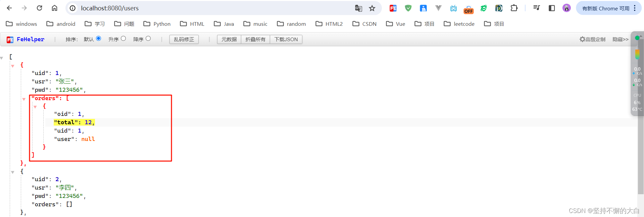Click 下载JSON button
The height and width of the screenshot is (217, 644).
click(x=286, y=39)
